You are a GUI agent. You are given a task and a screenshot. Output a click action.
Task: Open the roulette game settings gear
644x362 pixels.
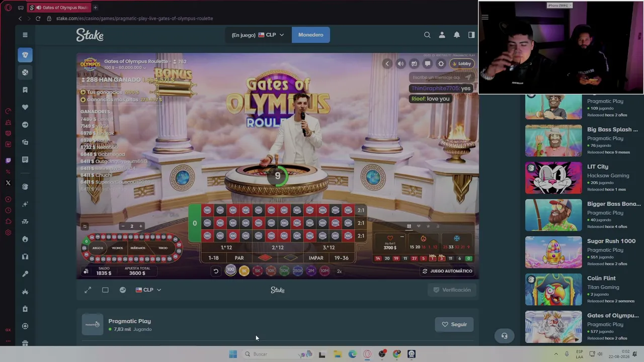click(441, 64)
